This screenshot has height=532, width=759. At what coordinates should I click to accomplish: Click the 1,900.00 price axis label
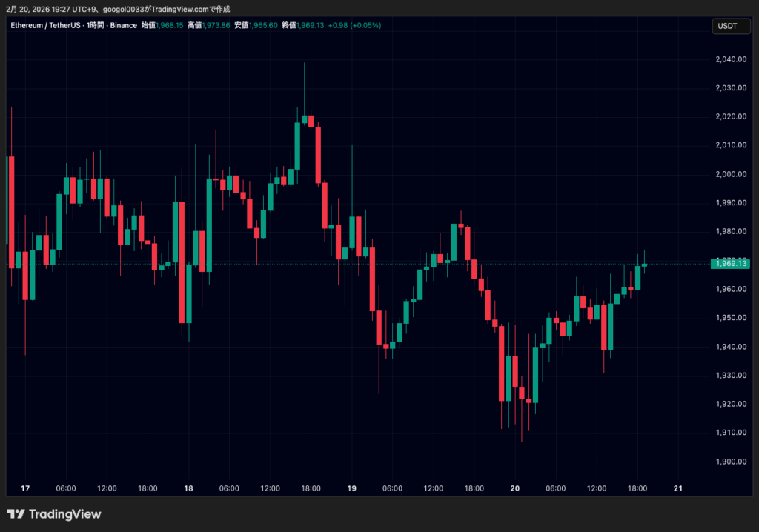tap(731, 462)
